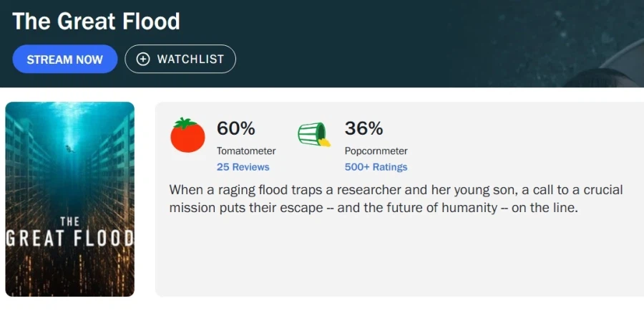
Task: Click the Tomatometer label text
Action: click(246, 151)
